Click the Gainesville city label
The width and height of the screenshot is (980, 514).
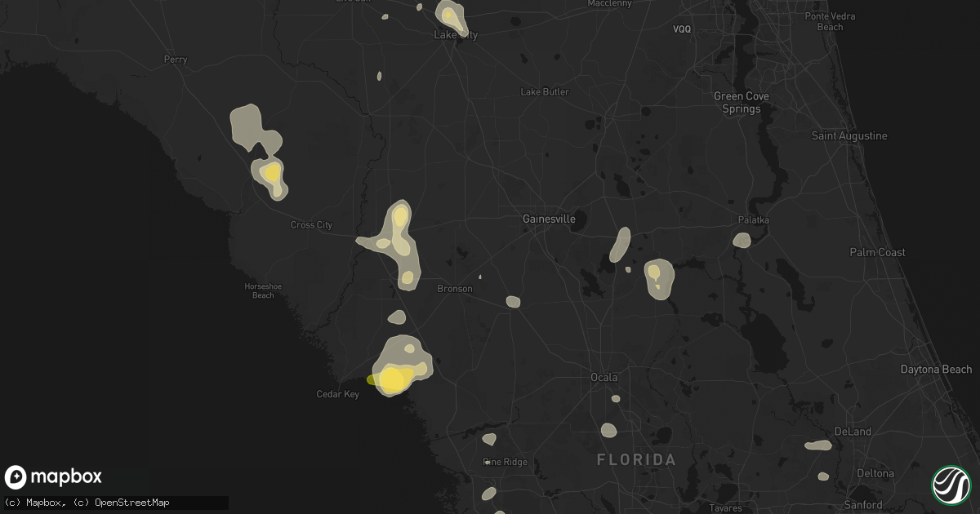coord(549,219)
